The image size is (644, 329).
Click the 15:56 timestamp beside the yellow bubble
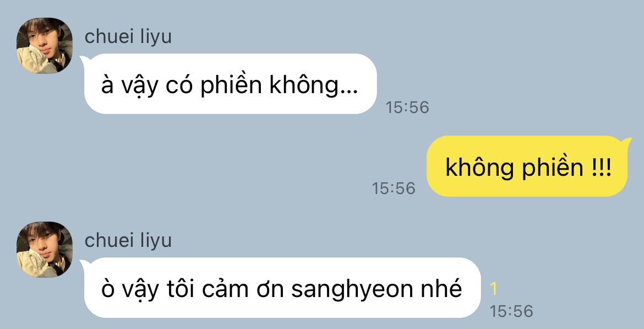pyautogui.click(x=394, y=188)
